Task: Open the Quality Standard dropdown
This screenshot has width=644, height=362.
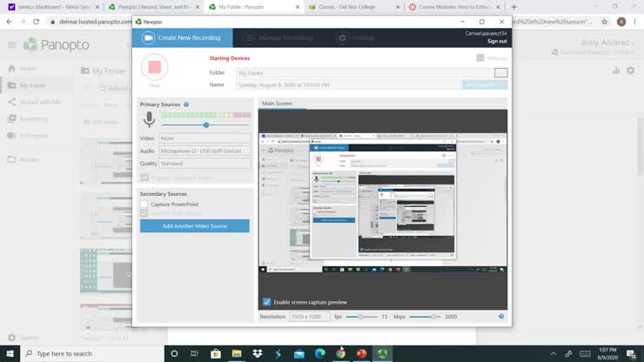Action: [205, 163]
